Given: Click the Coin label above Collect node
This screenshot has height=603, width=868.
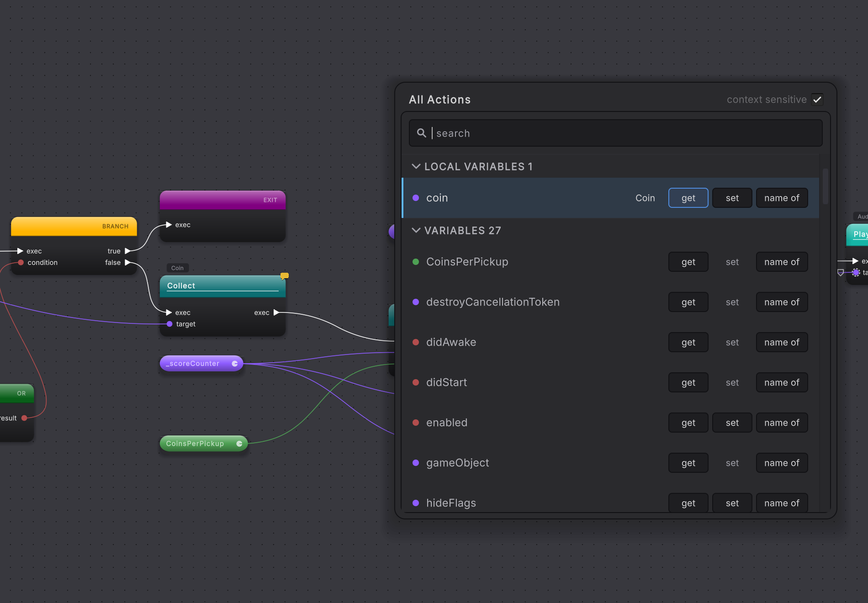Looking at the screenshot, I should 177,268.
